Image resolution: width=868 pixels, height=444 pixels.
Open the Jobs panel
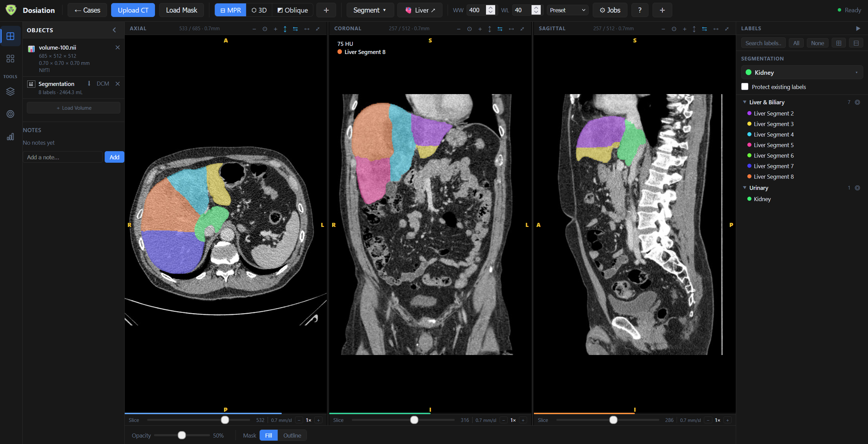[x=610, y=10]
